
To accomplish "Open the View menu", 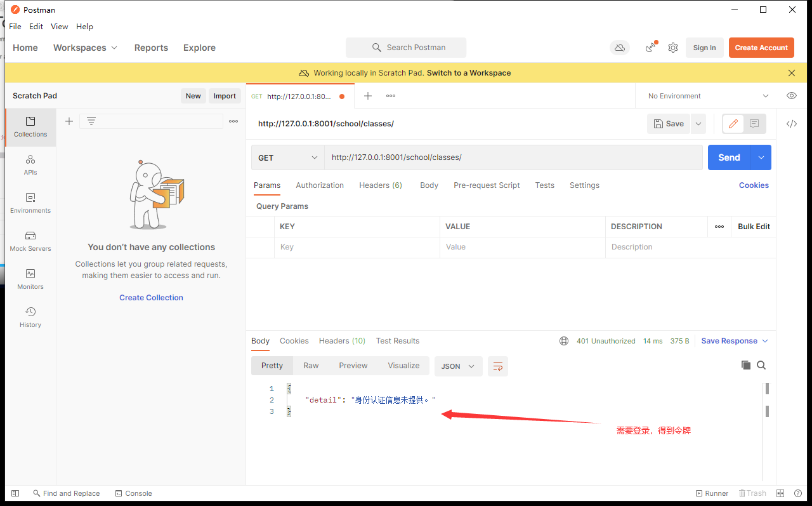I will (60, 27).
